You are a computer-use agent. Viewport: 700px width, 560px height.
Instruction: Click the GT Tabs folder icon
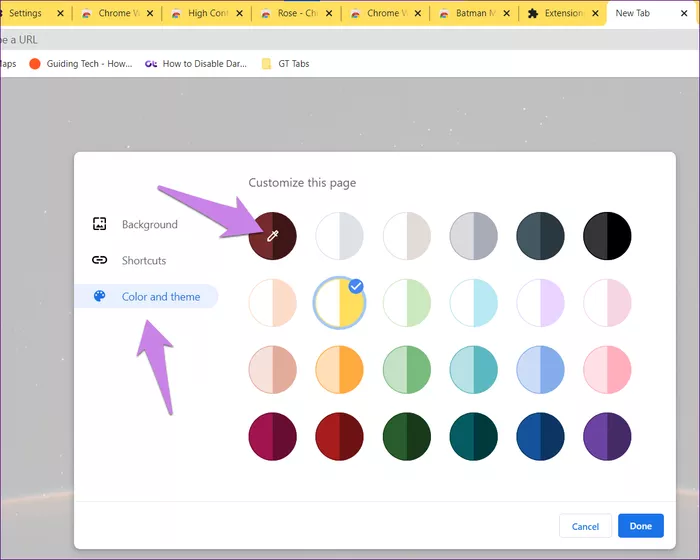pos(267,64)
